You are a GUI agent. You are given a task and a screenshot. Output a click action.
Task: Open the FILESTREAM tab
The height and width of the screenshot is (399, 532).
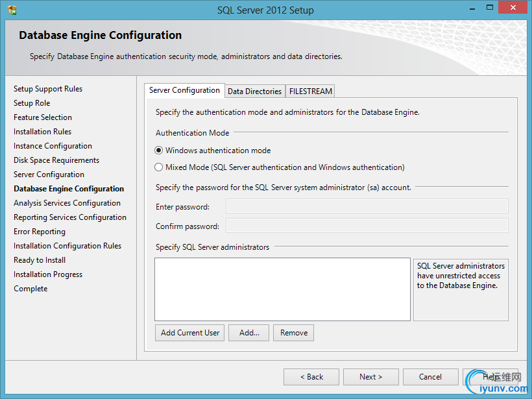311,91
